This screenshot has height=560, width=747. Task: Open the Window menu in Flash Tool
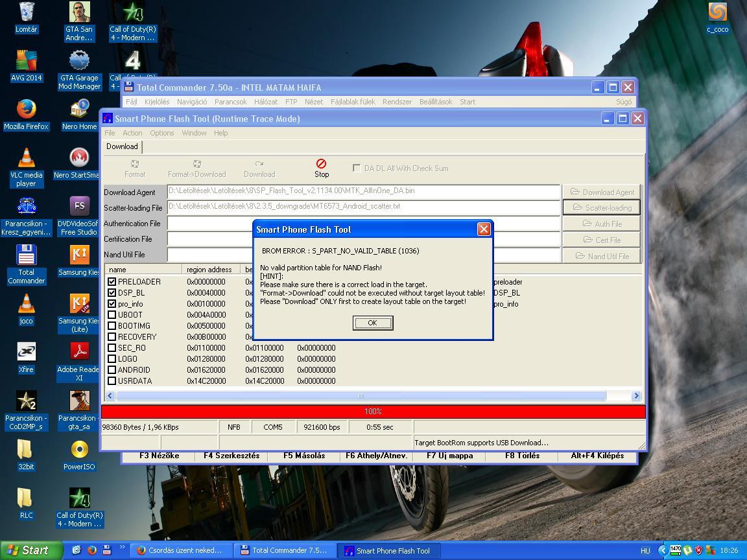pyautogui.click(x=194, y=133)
